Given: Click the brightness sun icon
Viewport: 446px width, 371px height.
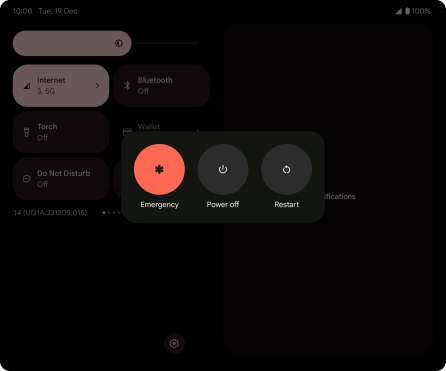Looking at the screenshot, I should [x=119, y=43].
